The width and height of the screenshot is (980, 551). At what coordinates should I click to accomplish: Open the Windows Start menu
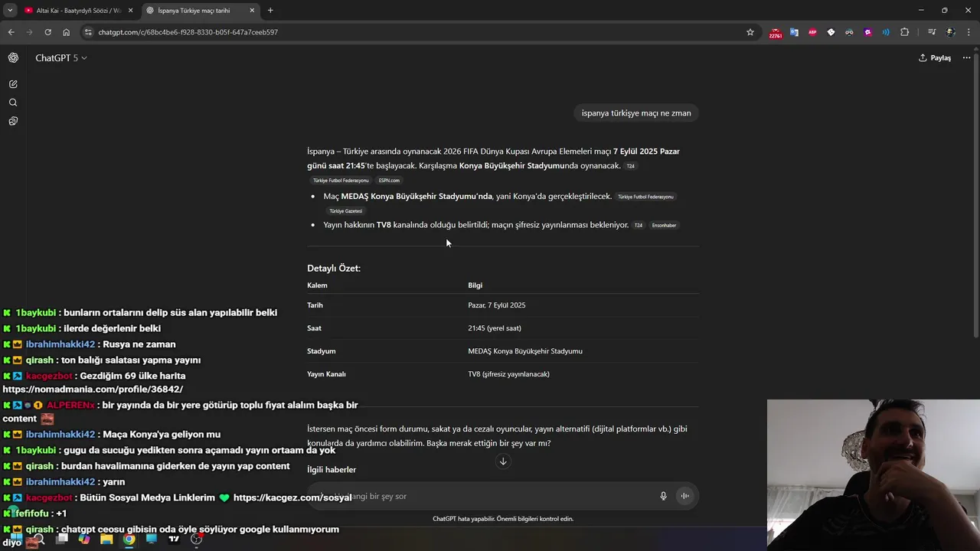(16, 539)
